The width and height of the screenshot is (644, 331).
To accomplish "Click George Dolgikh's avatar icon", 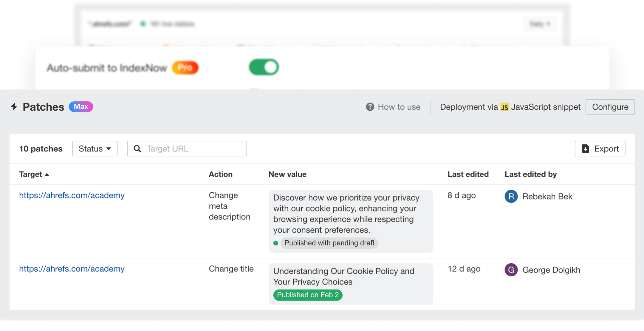I will pos(511,270).
